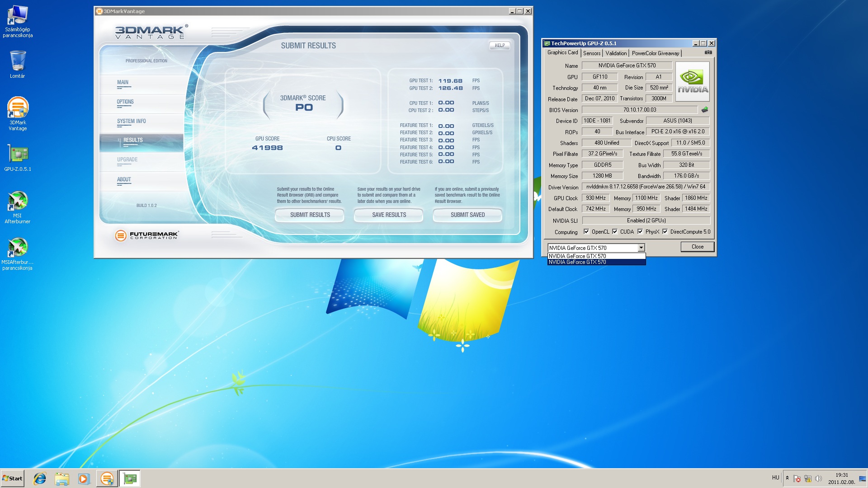Click Windows Media Player taskbar icon

tap(84, 479)
